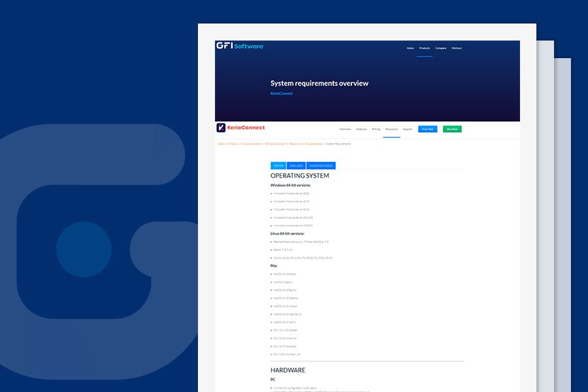This screenshot has width=588, height=392.
Task: Click the 'PC' subheading under Hardware
Action: click(x=272, y=380)
